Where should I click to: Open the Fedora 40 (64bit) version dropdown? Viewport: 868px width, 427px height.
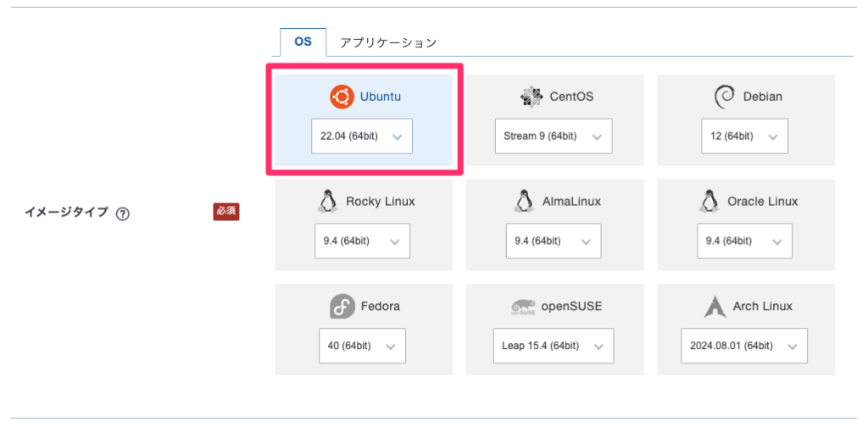[362, 346]
